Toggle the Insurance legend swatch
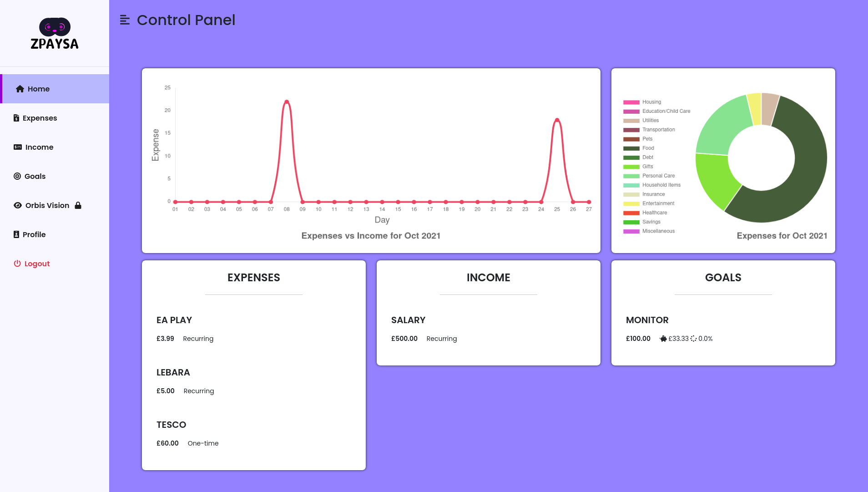The height and width of the screenshot is (492, 868). (x=631, y=194)
